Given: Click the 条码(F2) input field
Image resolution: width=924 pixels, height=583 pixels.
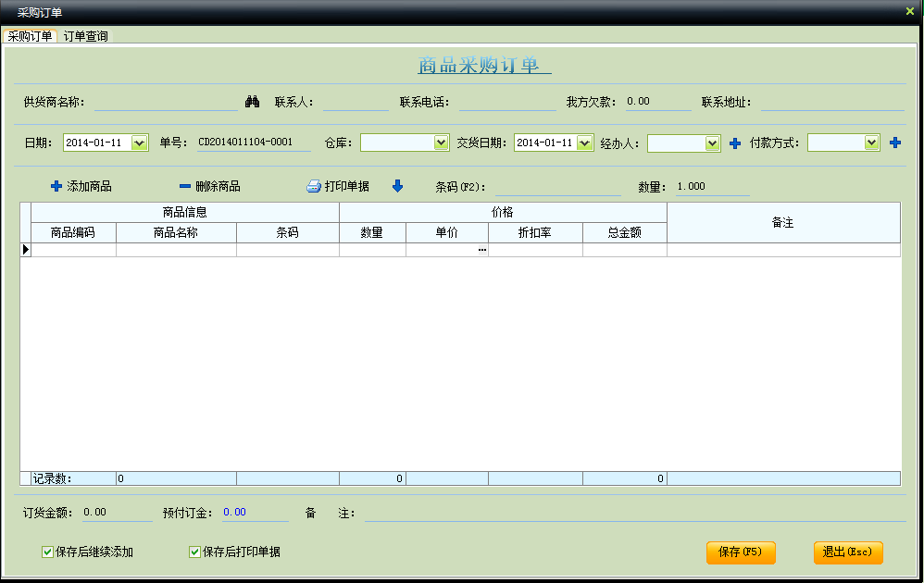Looking at the screenshot, I should click(558, 187).
